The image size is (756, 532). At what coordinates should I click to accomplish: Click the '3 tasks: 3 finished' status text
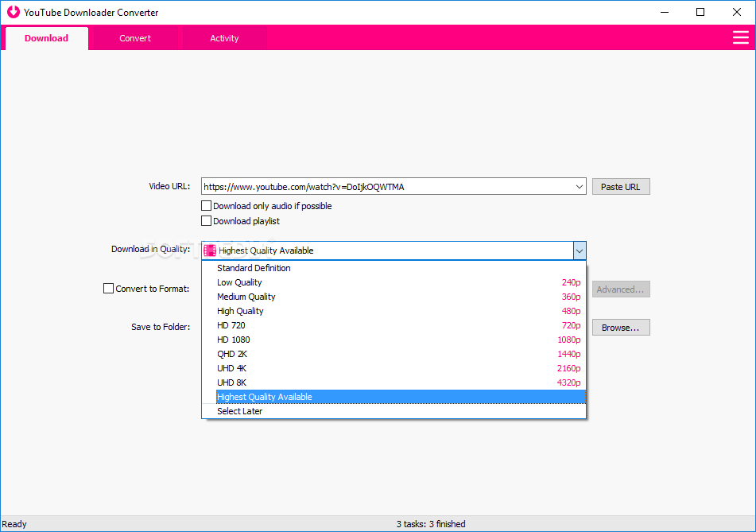pos(431,524)
